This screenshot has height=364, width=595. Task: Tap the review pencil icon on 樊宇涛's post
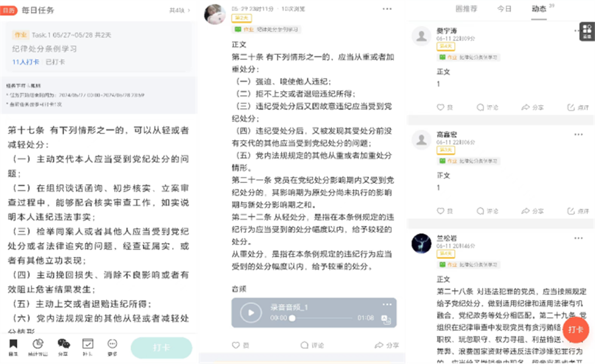tap(578, 107)
